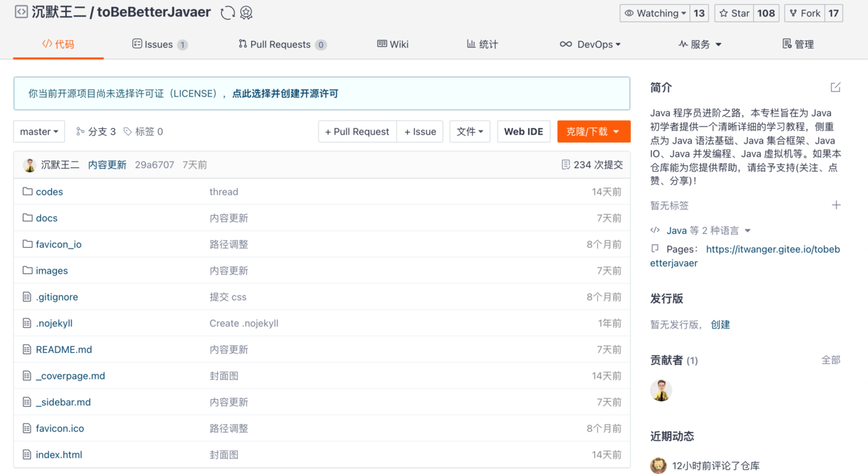Screen dimensions: 868x474
Task: Expand the master branch dropdown
Action: coord(39,132)
